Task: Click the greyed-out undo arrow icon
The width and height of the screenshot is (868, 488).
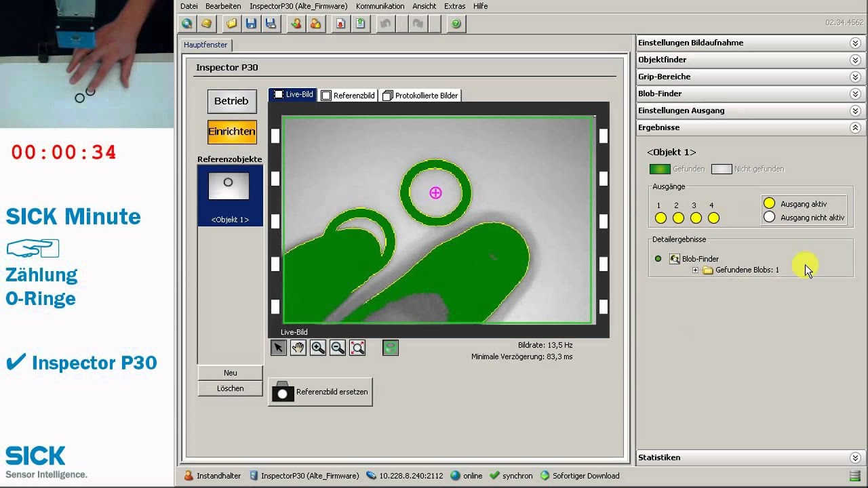Action: (x=386, y=24)
